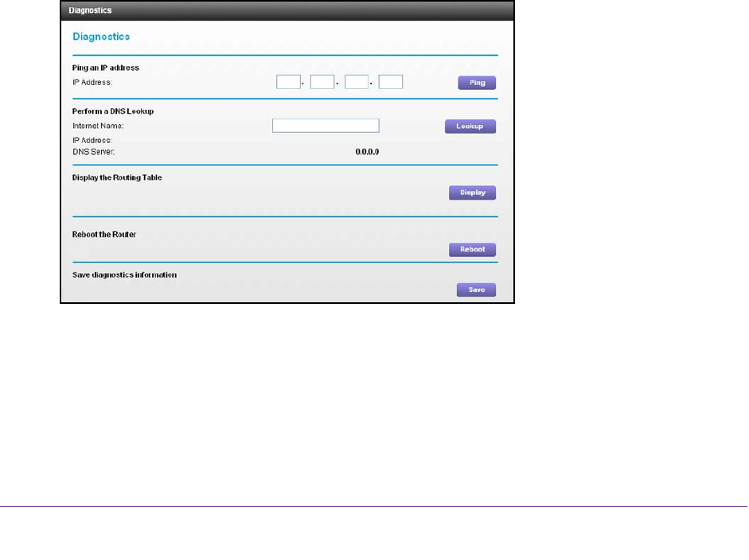The height and width of the screenshot is (560, 749).
Task: Click the 'Save diagnostics information' heading
Action: coord(124,275)
